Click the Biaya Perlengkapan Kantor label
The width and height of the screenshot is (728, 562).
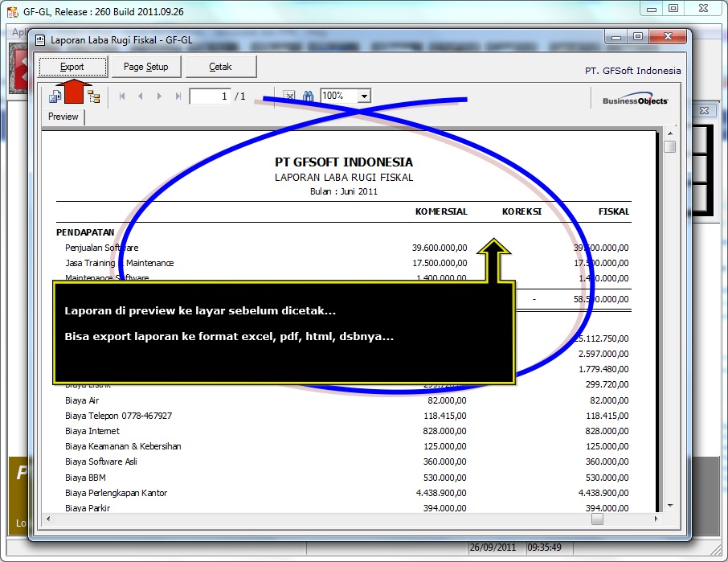116,493
